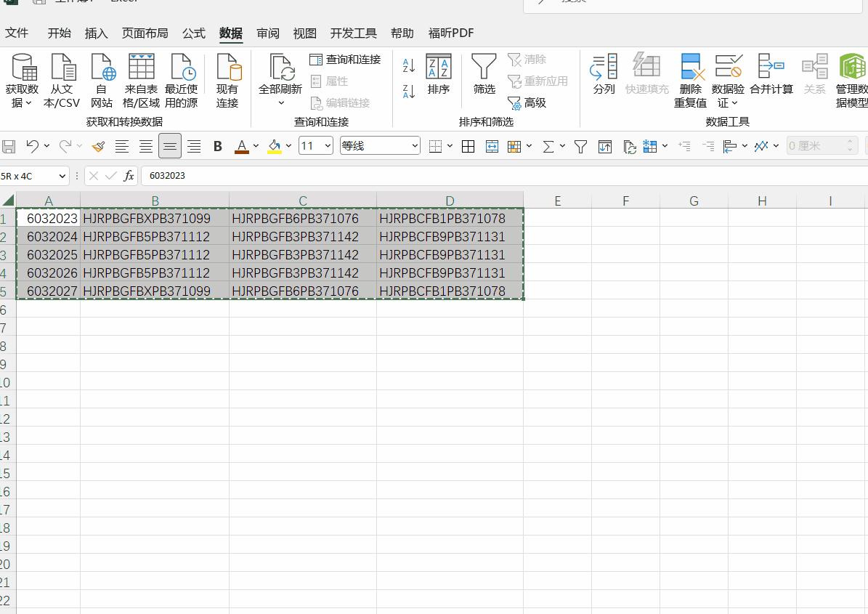Switch to the 开发工具 tab
Image resolution: width=868 pixels, height=614 pixels.
353,33
